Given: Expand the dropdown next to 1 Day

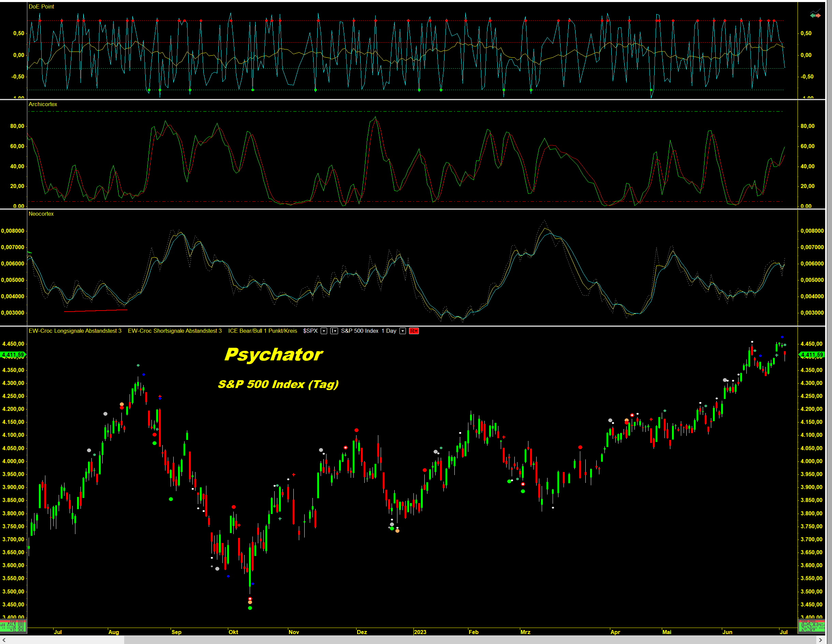Looking at the screenshot, I should [x=403, y=331].
